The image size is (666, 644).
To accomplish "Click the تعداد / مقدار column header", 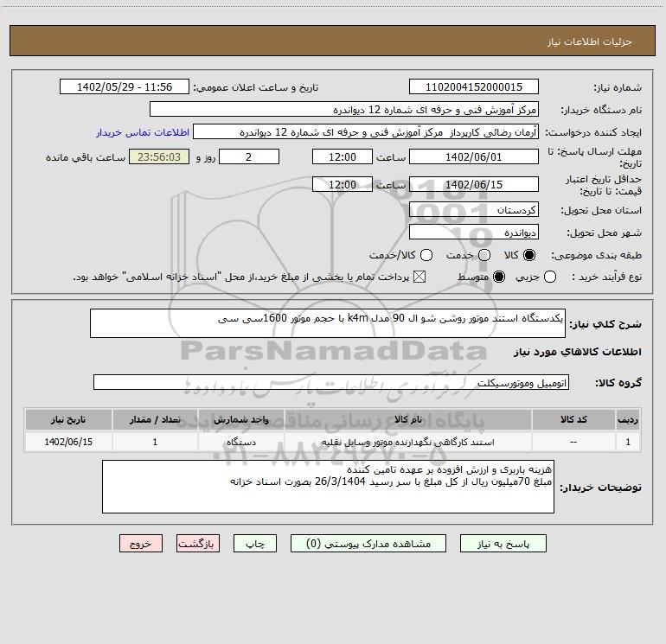I will coord(155,420).
